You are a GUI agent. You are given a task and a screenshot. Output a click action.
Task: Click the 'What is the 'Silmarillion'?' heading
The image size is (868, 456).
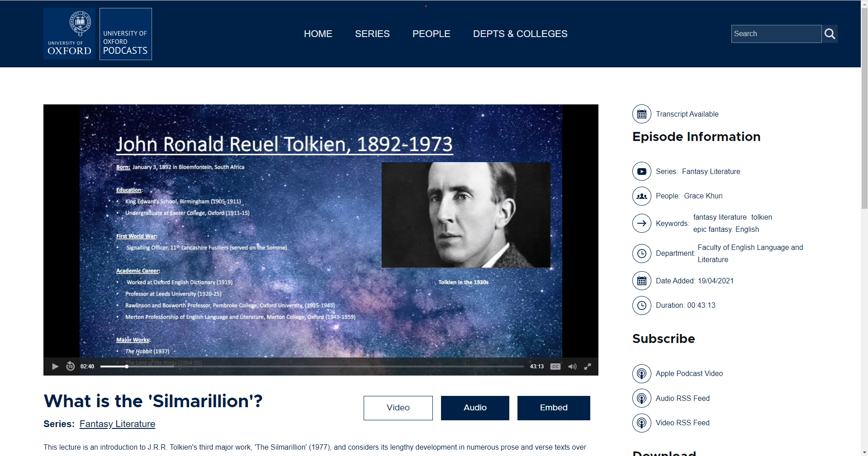click(153, 401)
